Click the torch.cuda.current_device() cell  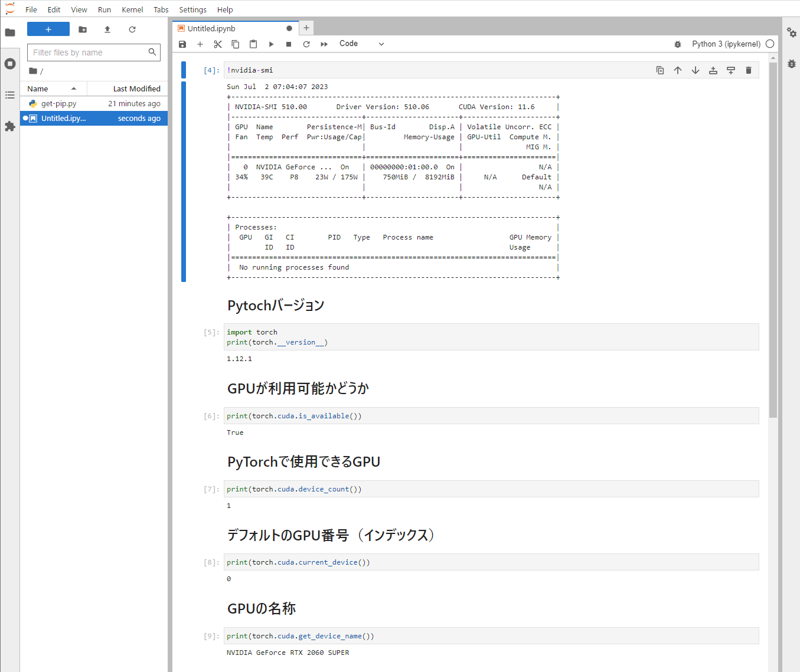[x=491, y=562]
